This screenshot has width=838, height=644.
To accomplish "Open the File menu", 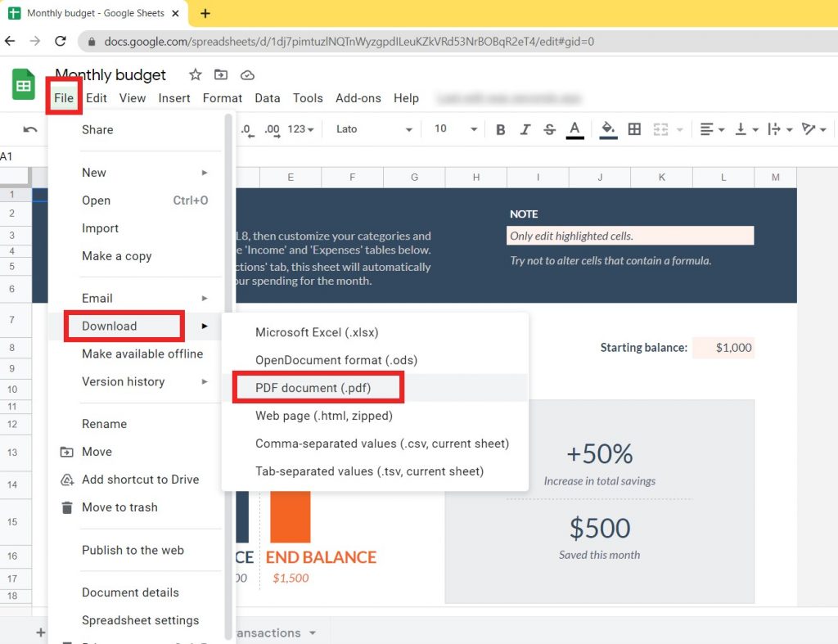I will click(x=64, y=98).
